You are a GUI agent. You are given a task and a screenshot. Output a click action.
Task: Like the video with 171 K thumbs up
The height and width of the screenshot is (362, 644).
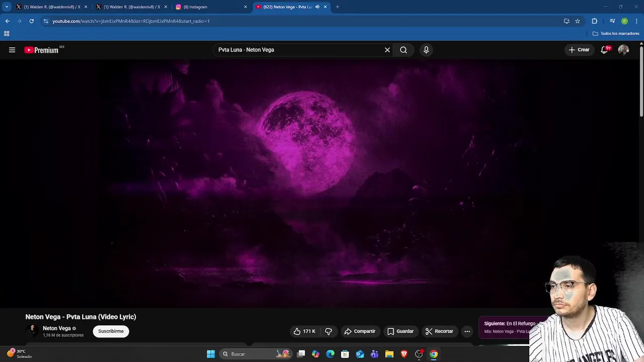coord(305,331)
